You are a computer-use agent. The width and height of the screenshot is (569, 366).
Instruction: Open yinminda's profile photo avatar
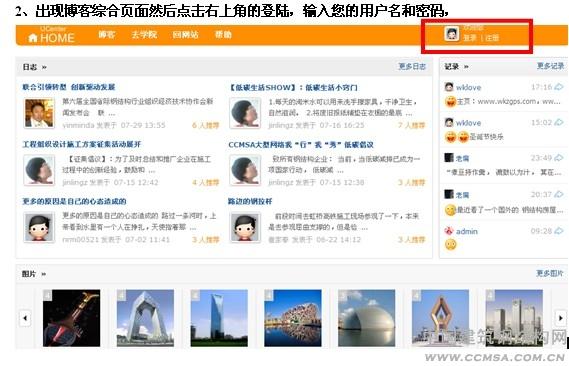39,113
